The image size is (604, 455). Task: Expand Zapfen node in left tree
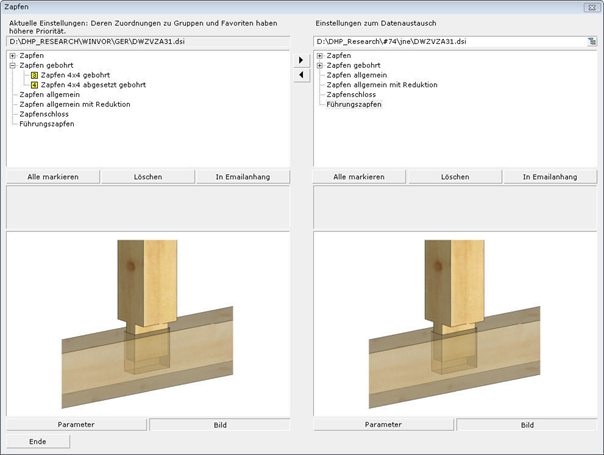(12, 55)
